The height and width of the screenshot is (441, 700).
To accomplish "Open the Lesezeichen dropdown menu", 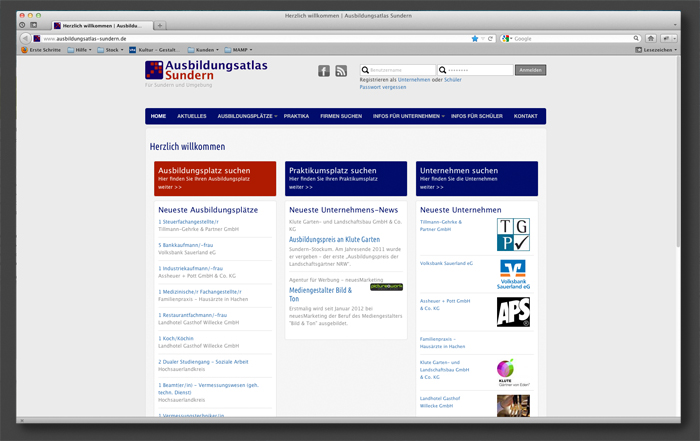I will tap(656, 50).
